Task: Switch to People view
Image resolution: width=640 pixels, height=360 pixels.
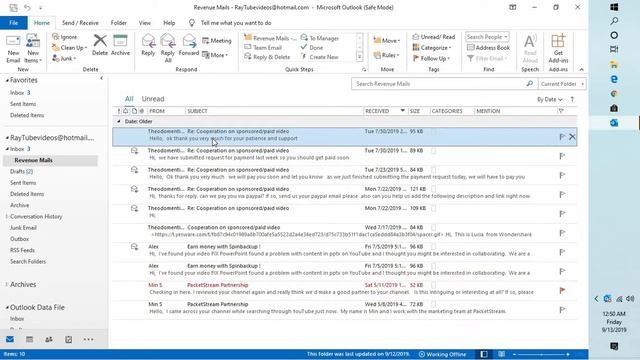Action: click(49, 339)
